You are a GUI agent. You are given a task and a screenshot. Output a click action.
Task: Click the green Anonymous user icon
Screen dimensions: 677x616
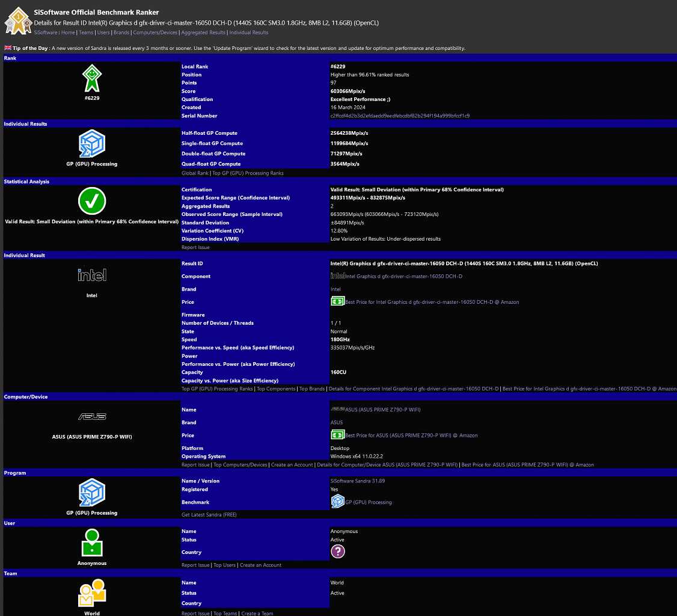click(x=92, y=543)
